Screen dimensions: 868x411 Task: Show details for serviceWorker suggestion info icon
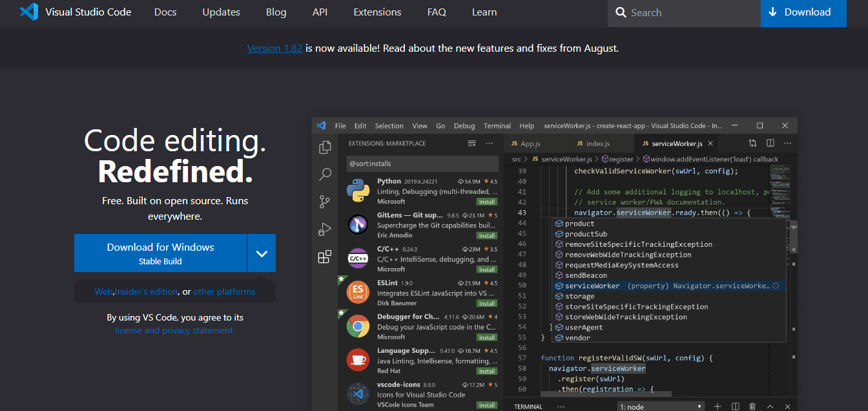coord(776,286)
